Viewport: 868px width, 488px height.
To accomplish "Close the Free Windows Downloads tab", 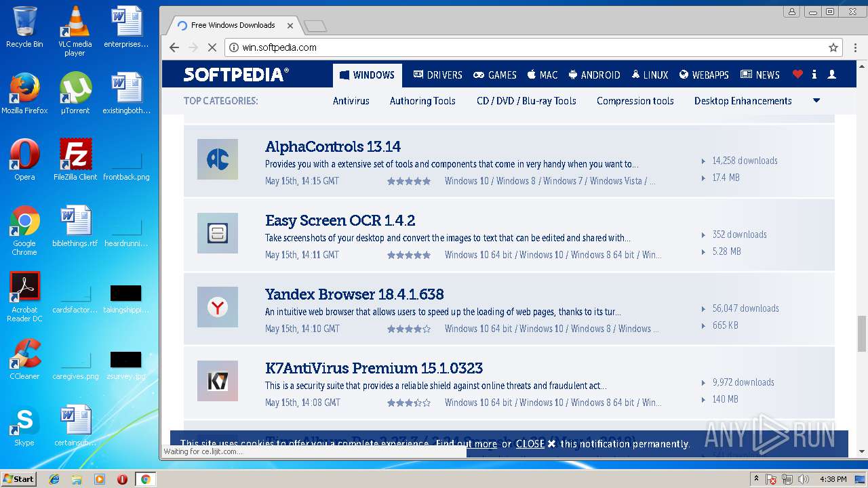I will pyautogui.click(x=290, y=26).
